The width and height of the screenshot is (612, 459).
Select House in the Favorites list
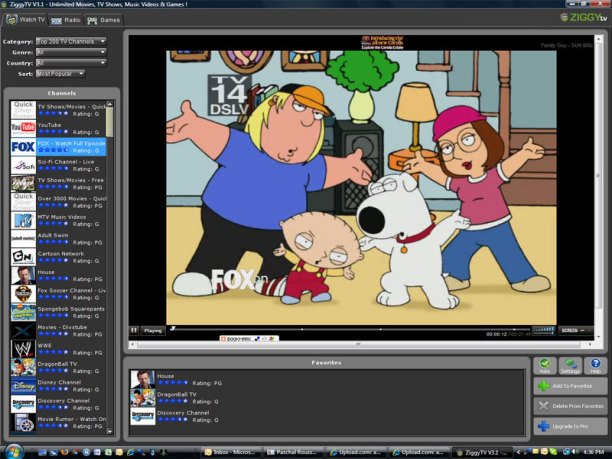coord(165,377)
